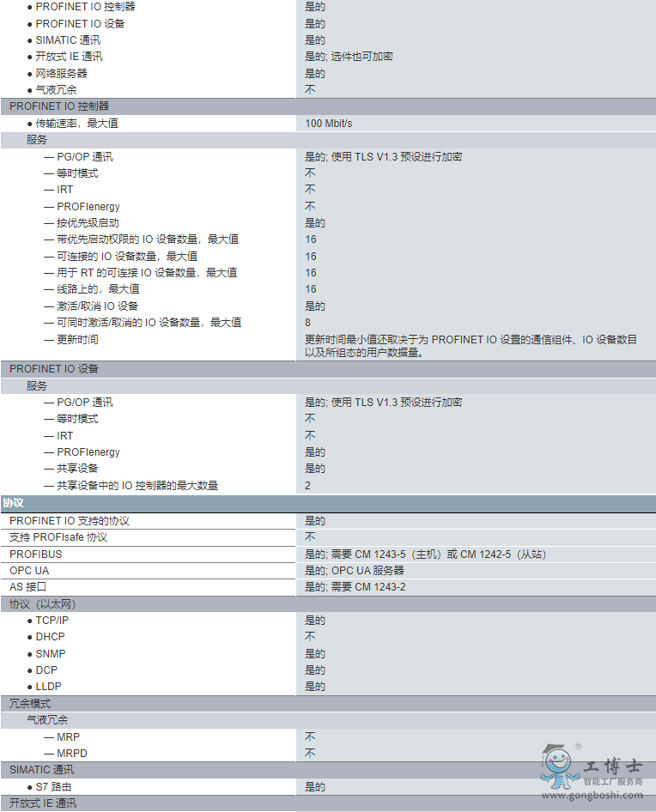
Task: Select the "SNMP" bullet label
Action: (51, 653)
